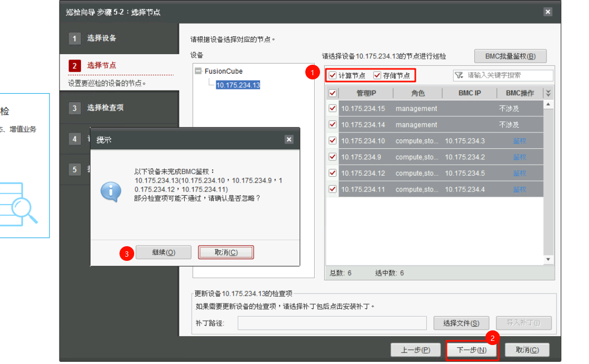Select tree item 10.175.234.13
Viewport: 589px width, 364px height.
(x=238, y=85)
